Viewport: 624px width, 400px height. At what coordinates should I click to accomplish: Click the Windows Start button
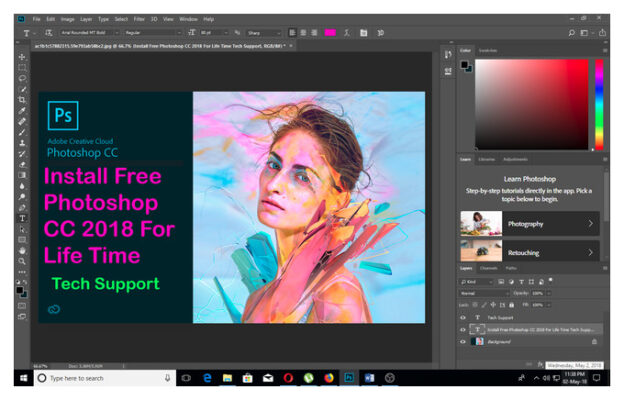tap(23, 378)
